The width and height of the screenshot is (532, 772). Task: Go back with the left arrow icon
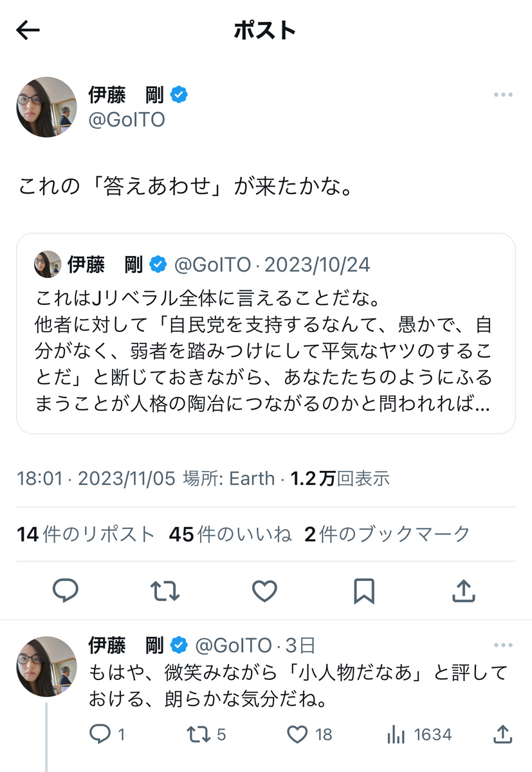(x=28, y=31)
